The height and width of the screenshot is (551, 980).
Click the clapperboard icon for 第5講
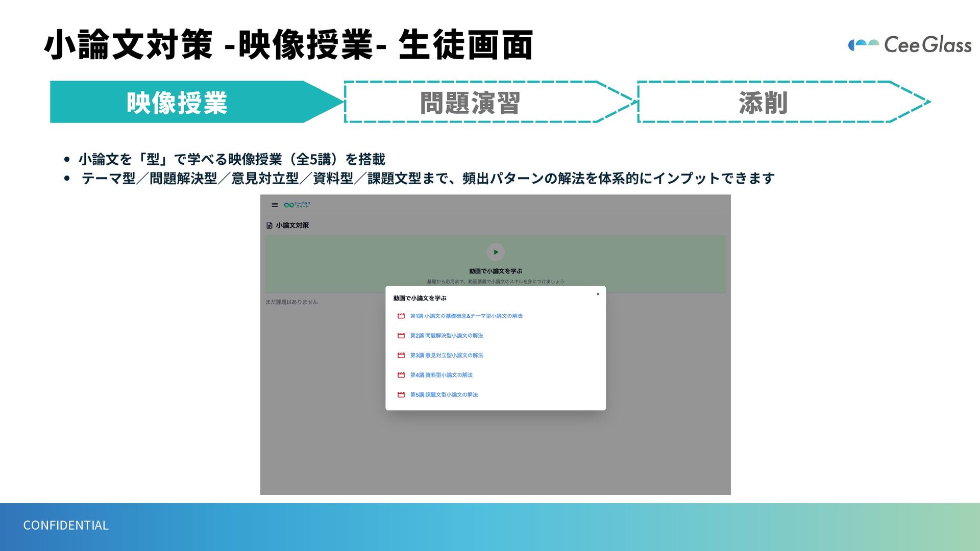tap(401, 395)
